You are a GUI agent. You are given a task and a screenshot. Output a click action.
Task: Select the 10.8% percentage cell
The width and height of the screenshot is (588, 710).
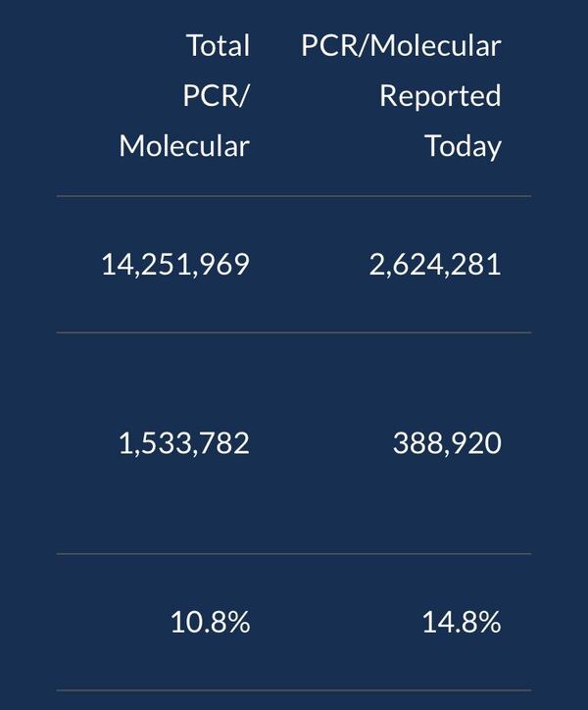[x=210, y=622]
